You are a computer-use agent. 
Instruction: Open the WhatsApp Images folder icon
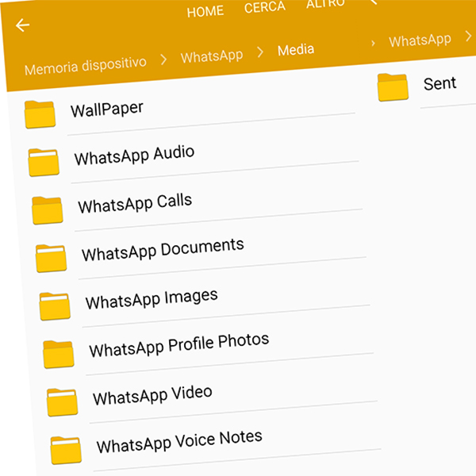click(x=55, y=306)
